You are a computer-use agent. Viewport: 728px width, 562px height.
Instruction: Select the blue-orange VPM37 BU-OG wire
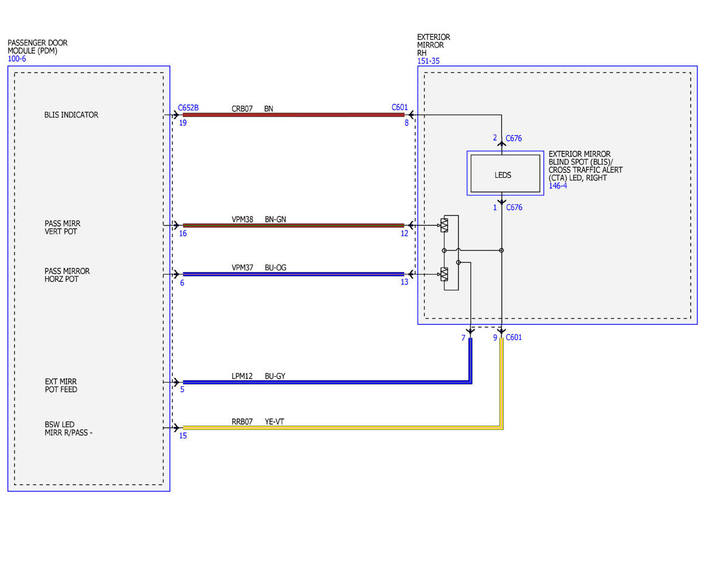294,274
